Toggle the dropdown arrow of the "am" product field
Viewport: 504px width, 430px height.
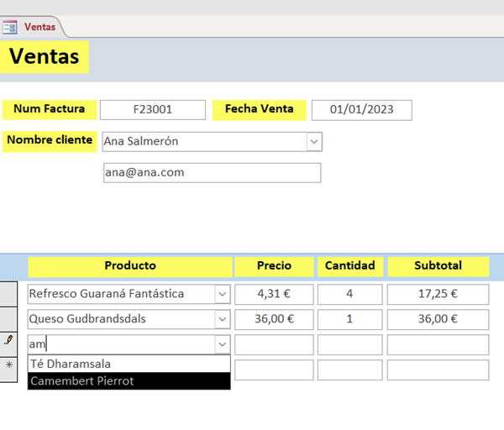(x=222, y=343)
